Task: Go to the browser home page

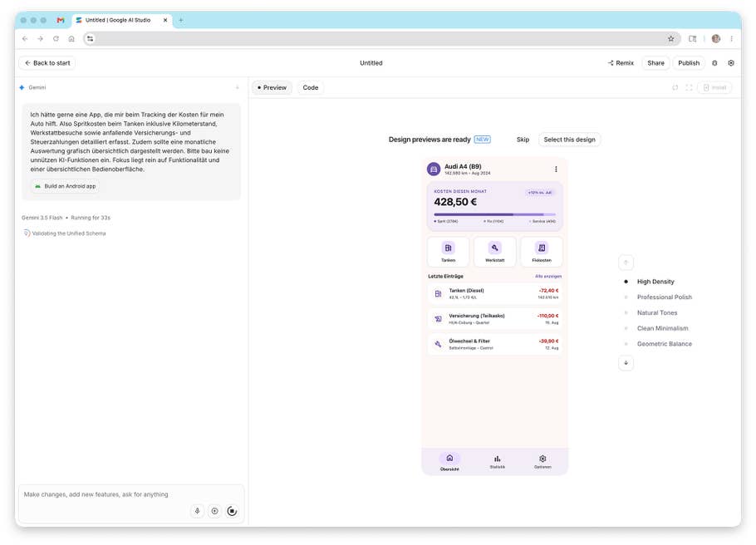Action: pos(71,38)
